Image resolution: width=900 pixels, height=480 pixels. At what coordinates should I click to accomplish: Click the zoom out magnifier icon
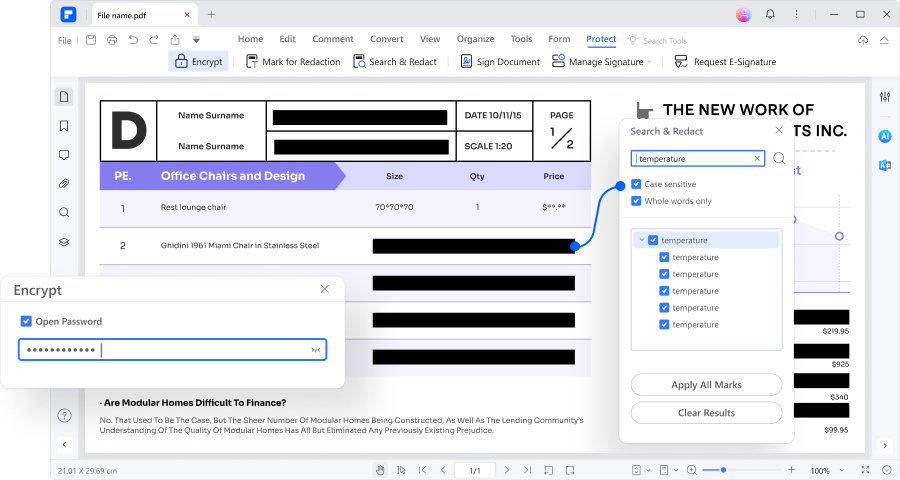click(692, 470)
